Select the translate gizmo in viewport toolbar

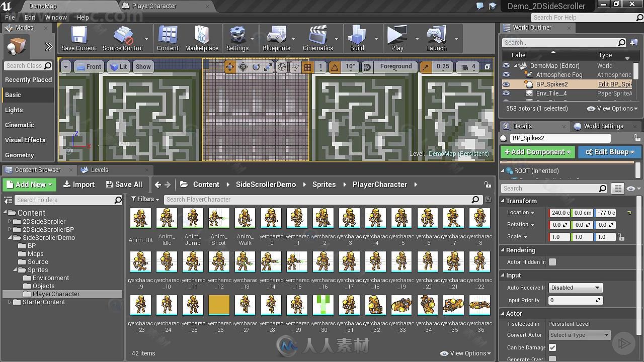point(230,66)
